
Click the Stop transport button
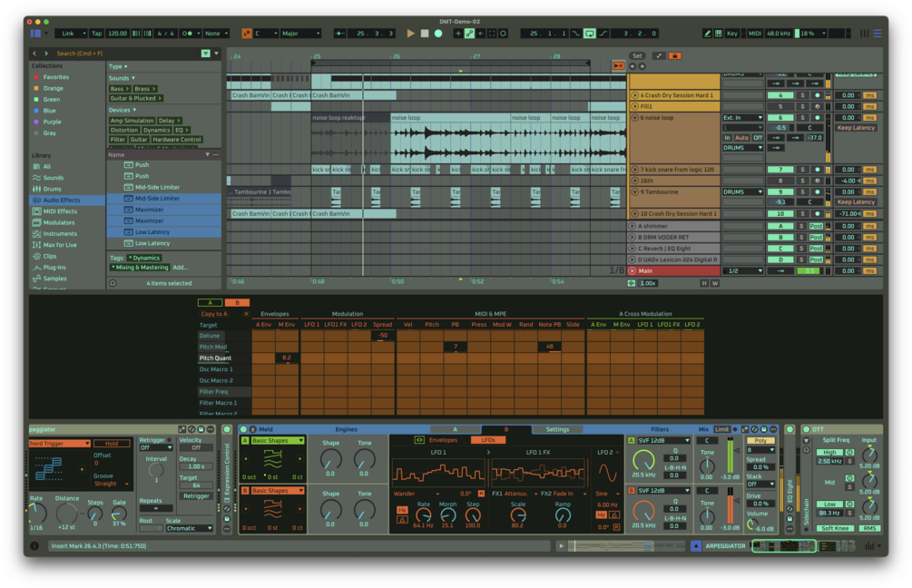coord(425,34)
